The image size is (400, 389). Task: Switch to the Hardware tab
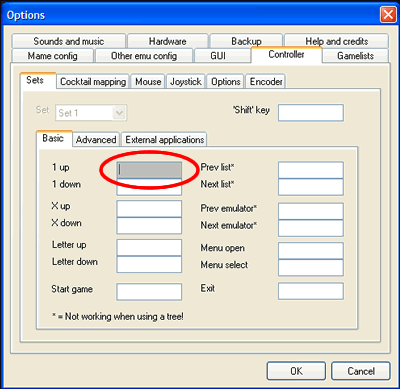pyautogui.click(x=168, y=41)
